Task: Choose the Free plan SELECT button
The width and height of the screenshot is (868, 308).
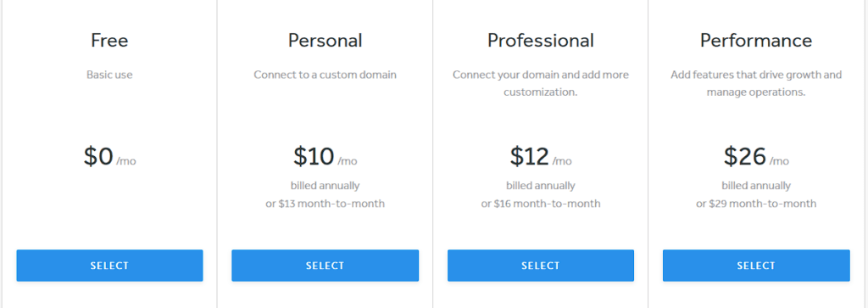Action: [109, 266]
